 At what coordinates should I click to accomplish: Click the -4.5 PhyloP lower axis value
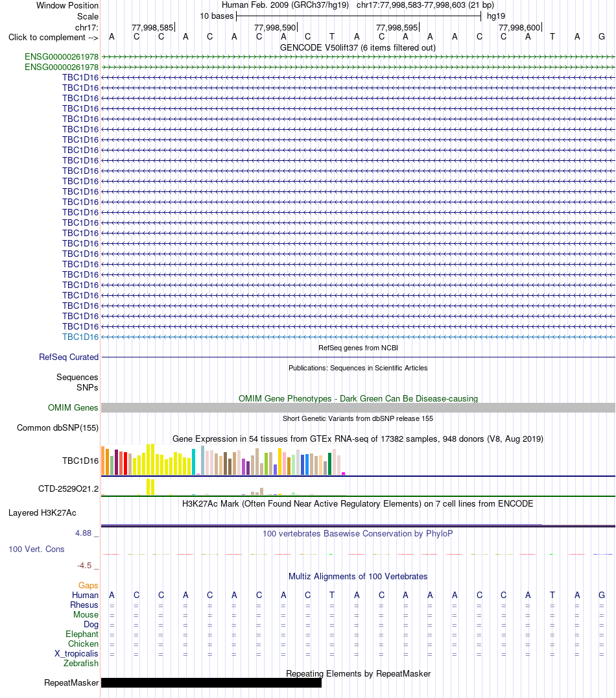click(x=84, y=566)
